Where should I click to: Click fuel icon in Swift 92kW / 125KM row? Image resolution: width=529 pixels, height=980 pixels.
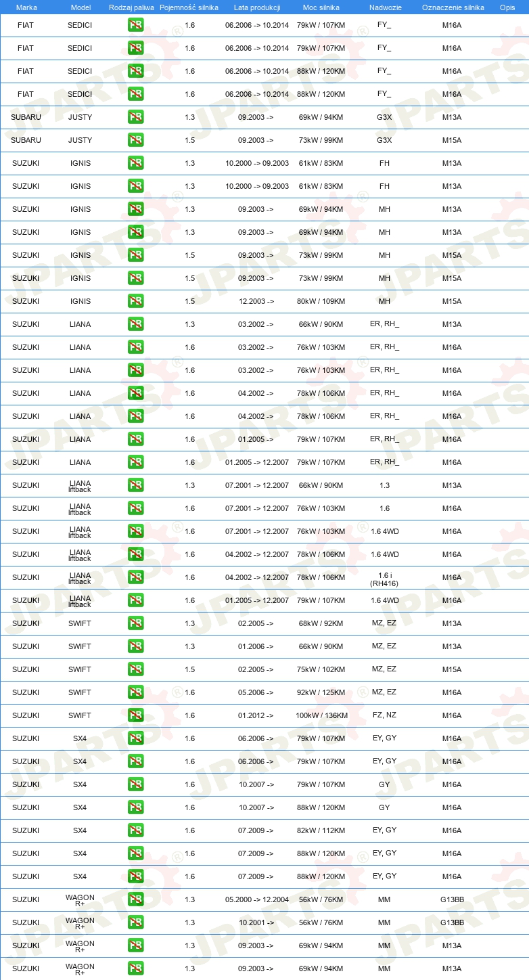click(135, 692)
